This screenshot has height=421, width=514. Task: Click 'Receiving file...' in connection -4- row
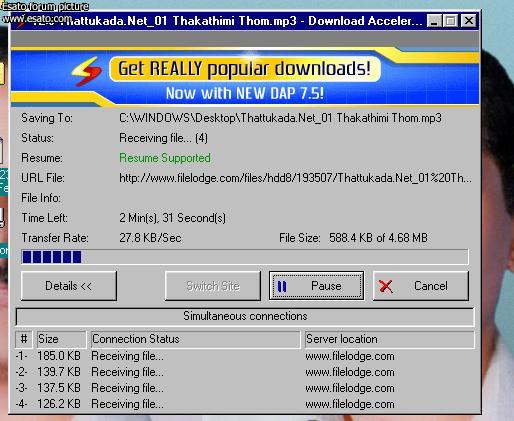coord(128,404)
